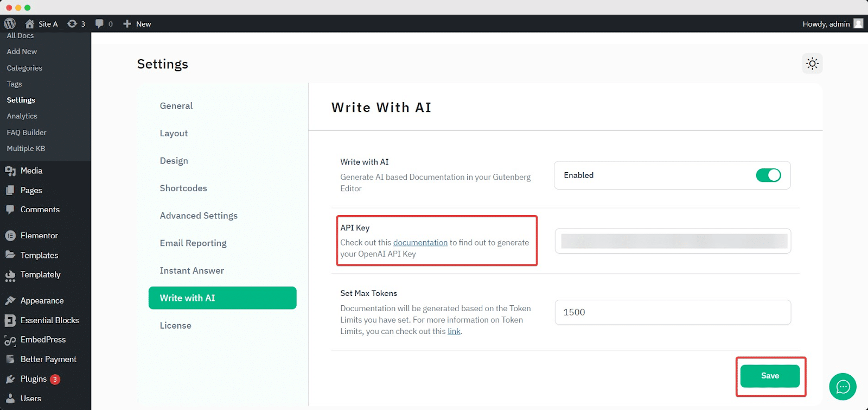Click the Max Tokens input field
The image size is (868, 410).
click(x=672, y=312)
